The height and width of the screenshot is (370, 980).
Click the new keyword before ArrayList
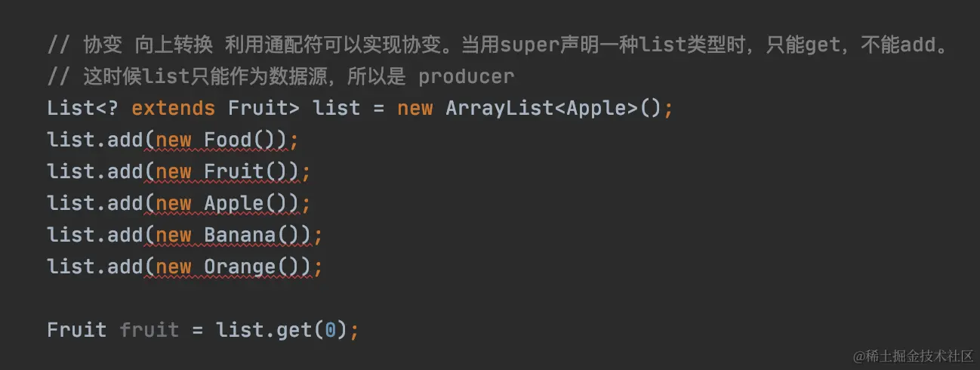pos(414,108)
